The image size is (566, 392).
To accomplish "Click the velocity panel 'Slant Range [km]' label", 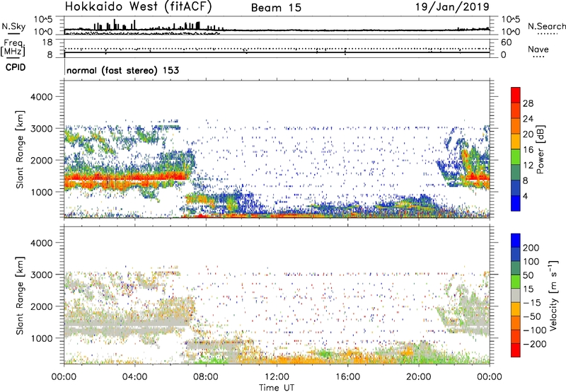I will pos(20,296).
